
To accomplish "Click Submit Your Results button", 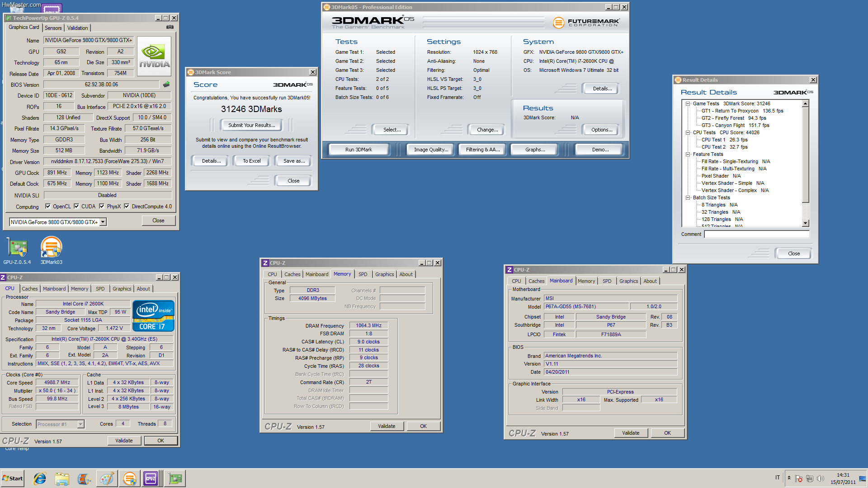I will pos(251,125).
